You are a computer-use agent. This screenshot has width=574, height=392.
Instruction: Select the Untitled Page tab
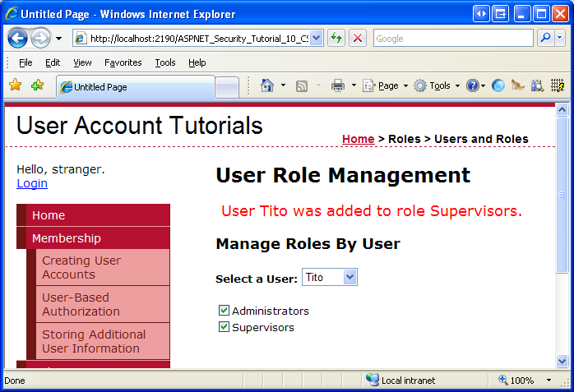[136, 87]
